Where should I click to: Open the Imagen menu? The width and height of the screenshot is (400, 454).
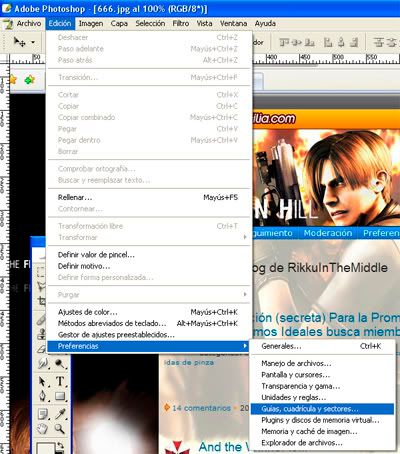[x=91, y=23]
